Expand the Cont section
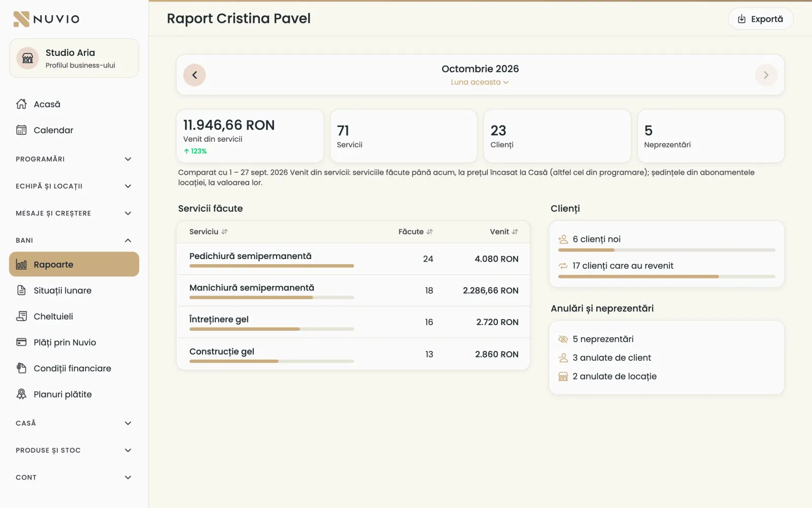812x508 pixels. pyautogui.click(x=74, y=478)
